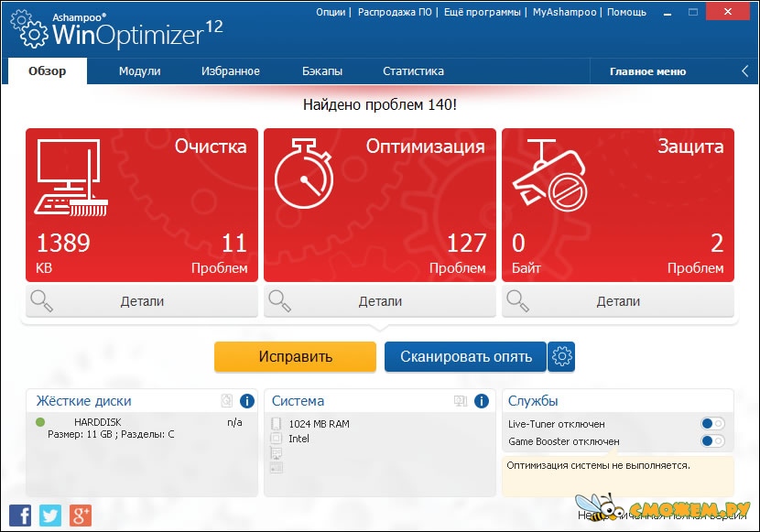The width and height of the screenshot is (760, 532).
Task: Click the CPU icon next to Intel
Action: click(x=277, y=439)
